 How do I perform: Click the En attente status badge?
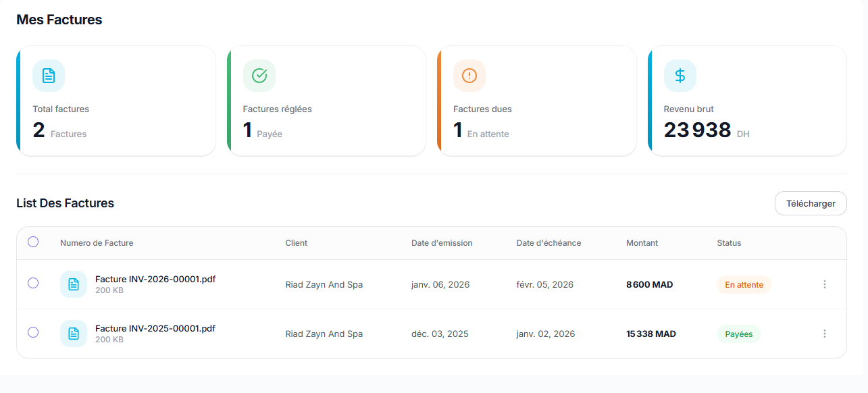744,285
